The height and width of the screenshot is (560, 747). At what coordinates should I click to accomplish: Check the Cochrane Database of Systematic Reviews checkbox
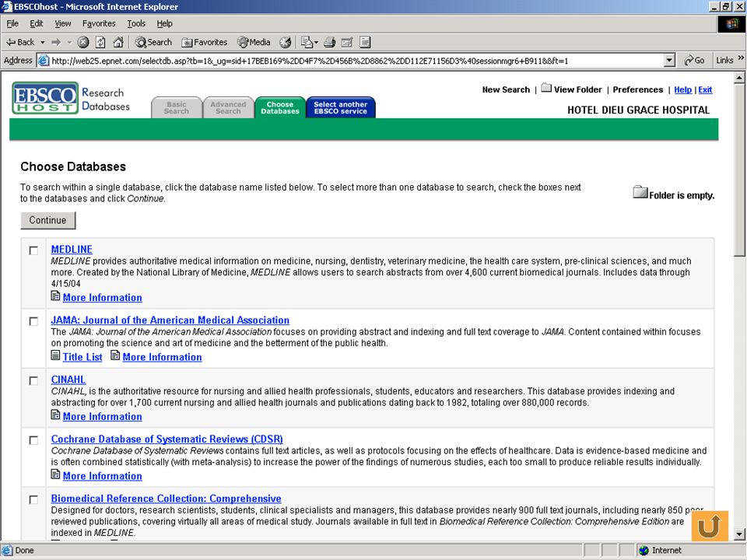(33, 440)
